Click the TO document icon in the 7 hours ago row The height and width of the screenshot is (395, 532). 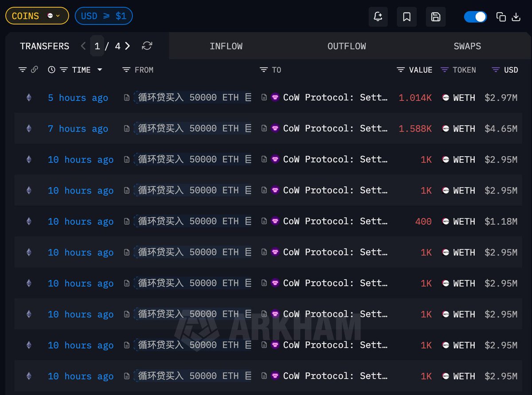(264, 129)
